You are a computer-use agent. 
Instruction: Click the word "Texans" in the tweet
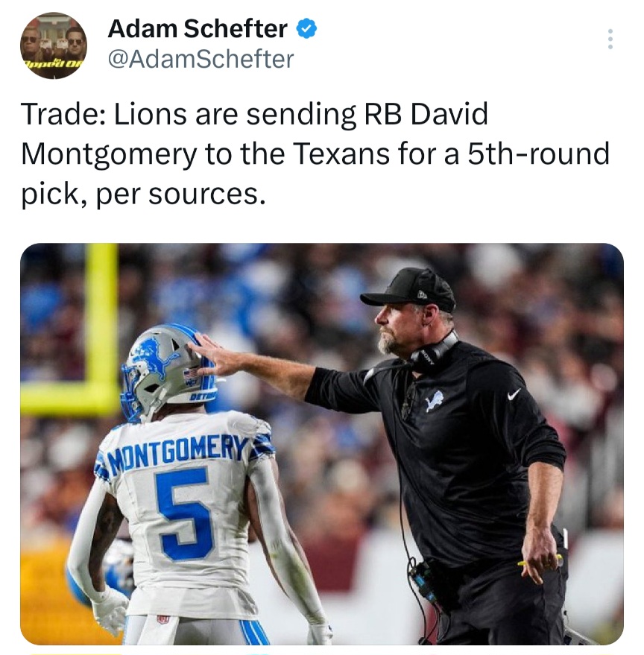(341, 154)
